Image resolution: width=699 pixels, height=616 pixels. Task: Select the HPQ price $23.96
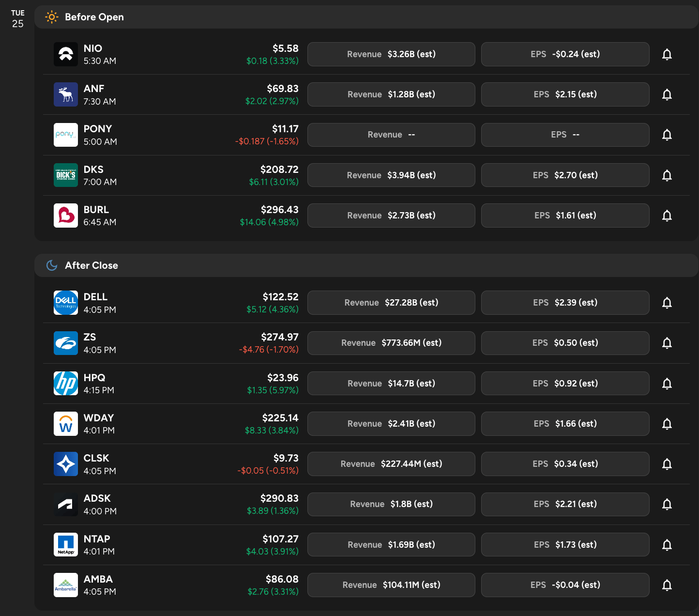283,378
